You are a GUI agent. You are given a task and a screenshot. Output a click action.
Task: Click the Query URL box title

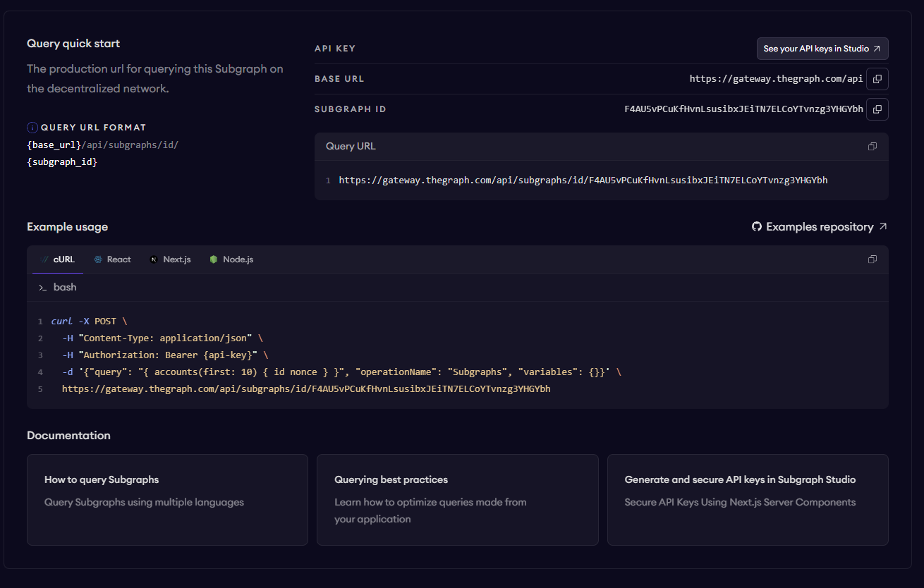click(x=351, y=147)
